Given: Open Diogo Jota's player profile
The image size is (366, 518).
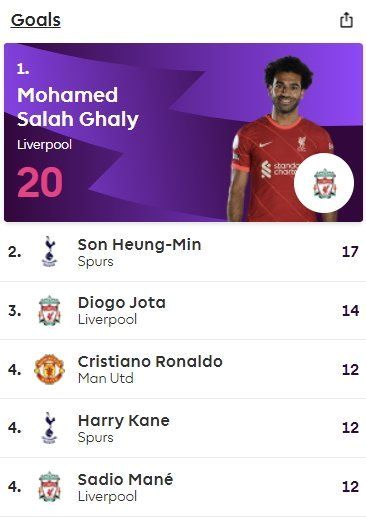Looking at the screenshot, I should 122,303.
